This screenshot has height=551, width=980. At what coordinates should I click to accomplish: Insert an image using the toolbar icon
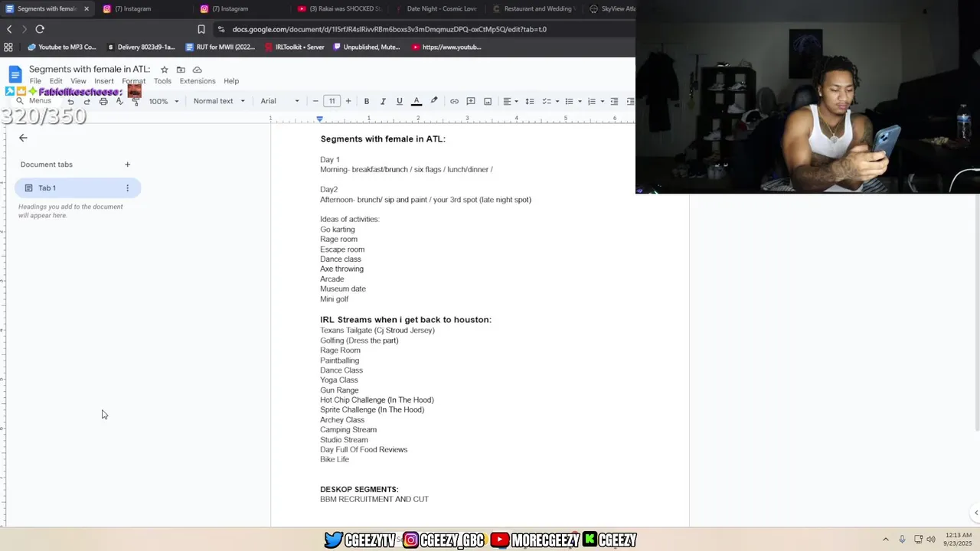click(488, 101)
